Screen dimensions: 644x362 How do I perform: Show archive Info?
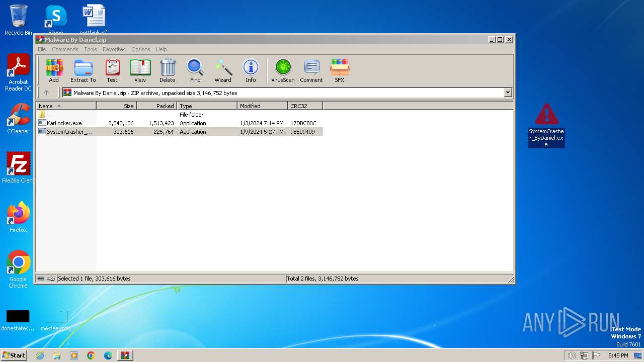(251, 71)
